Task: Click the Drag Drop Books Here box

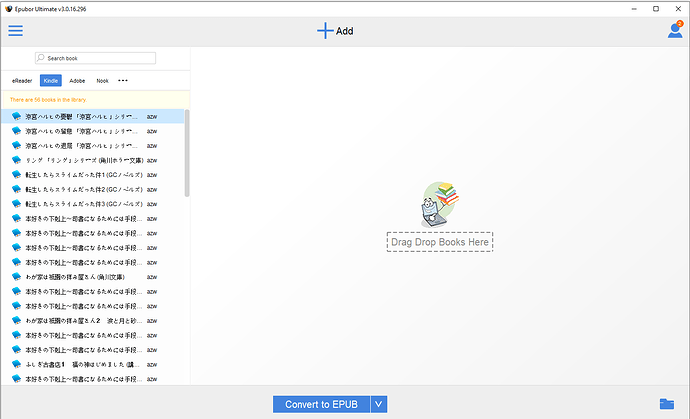Action: (x=440, y=242)
